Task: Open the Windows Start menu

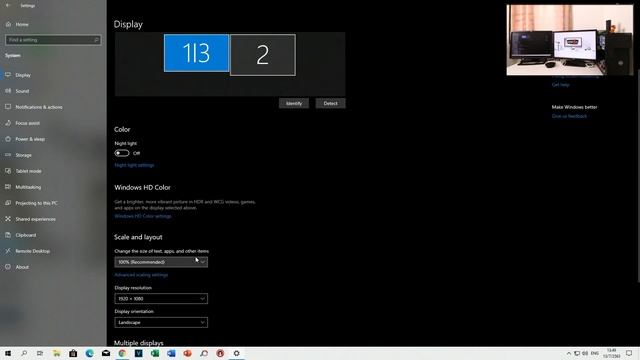Action: (x=8, y=353)
